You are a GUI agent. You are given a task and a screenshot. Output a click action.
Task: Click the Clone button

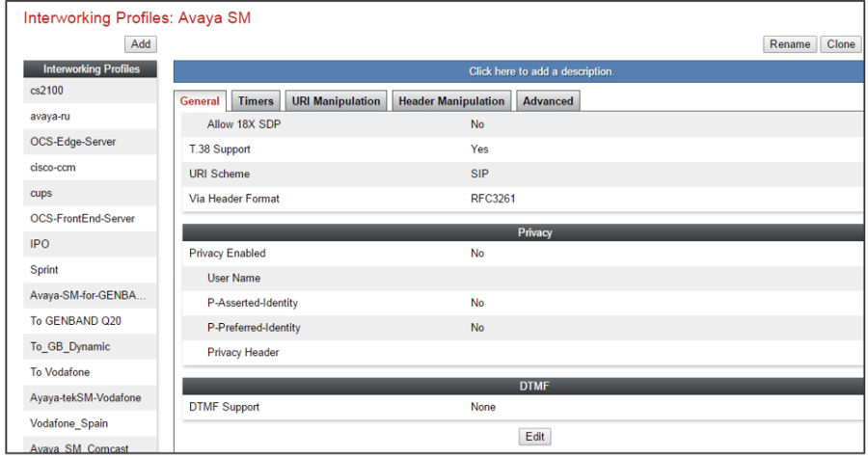click(840, 44)
